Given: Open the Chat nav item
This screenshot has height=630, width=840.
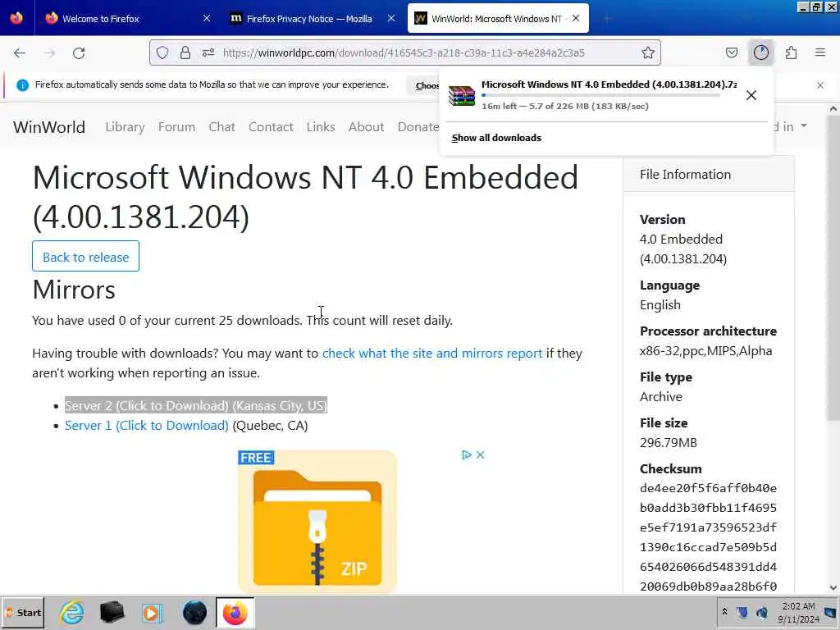Looking at the screenshot, I should (221, 127).
